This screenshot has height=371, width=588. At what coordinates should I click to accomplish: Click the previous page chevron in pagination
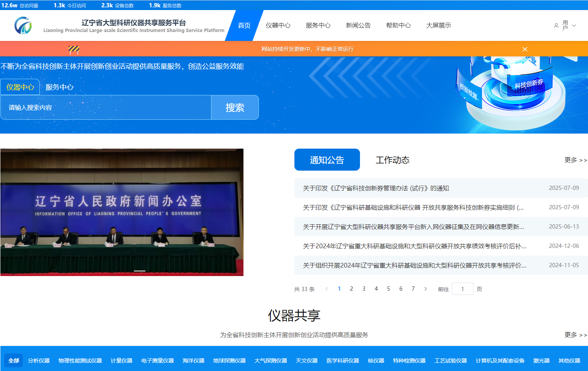pos(327,288)
